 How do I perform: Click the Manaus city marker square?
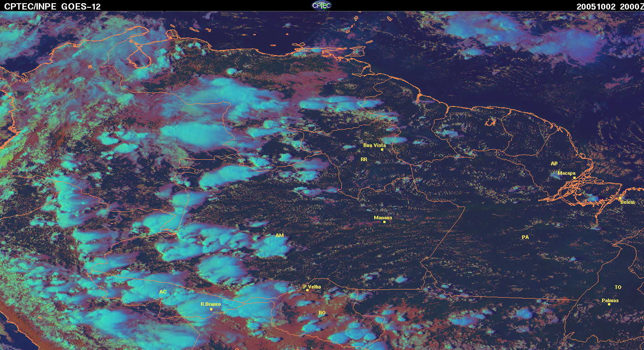coord(385,222)
